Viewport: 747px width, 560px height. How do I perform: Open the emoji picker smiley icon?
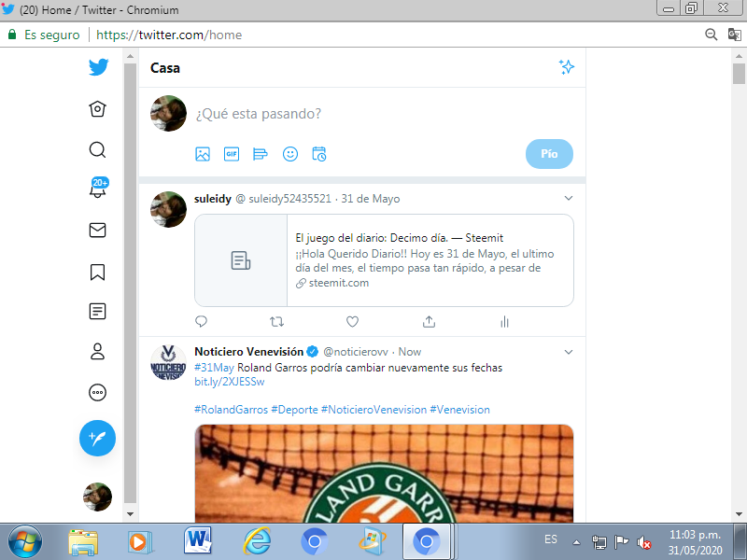pyautogui.click(x=290, y=154)
